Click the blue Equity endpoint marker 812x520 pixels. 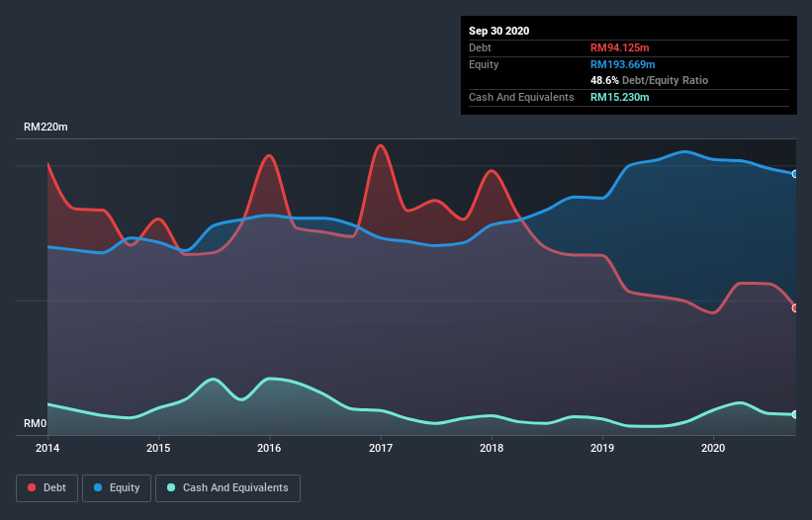click(795, 174)
